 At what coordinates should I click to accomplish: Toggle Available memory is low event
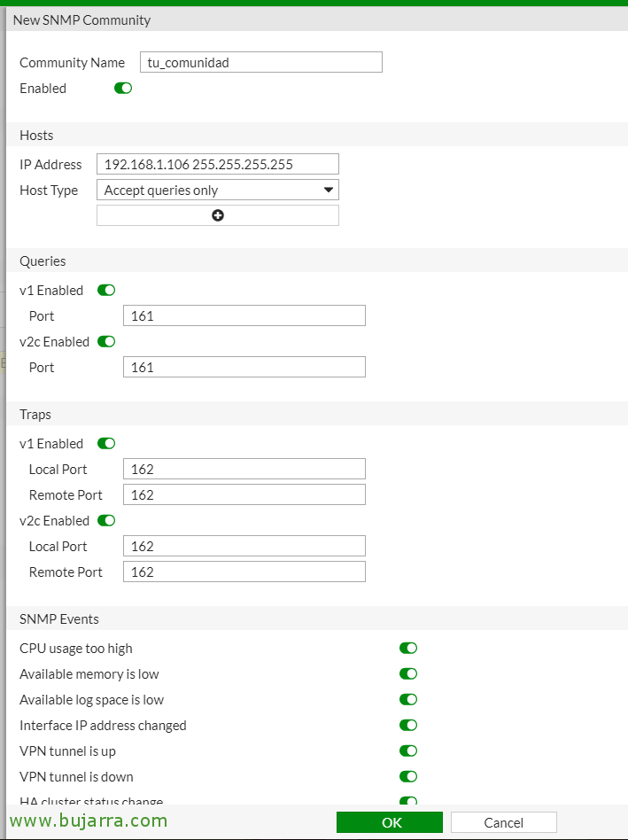408,673
